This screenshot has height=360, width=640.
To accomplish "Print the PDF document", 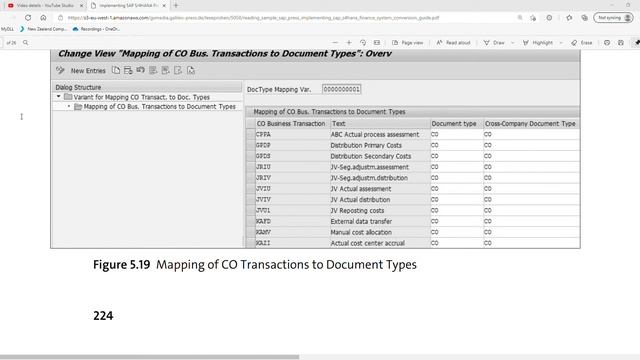I will 607,42.
